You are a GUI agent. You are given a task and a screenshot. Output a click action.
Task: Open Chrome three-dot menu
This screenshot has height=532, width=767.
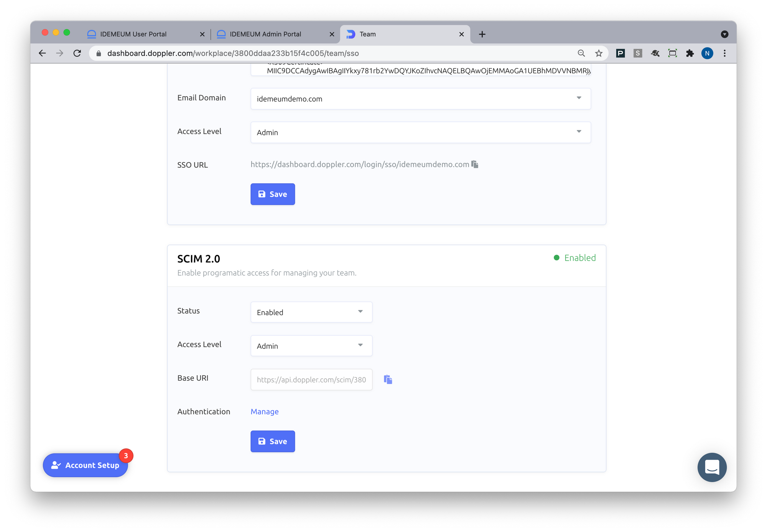click(724, 53)
